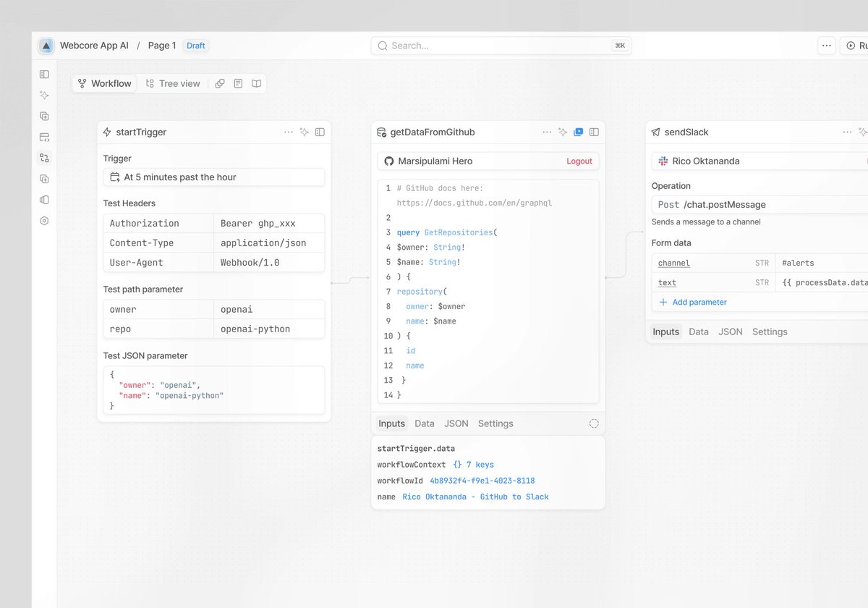
Task: Open the book docs icon in the view toolbar
Action: pyautogui.click(x=256, y=84)
